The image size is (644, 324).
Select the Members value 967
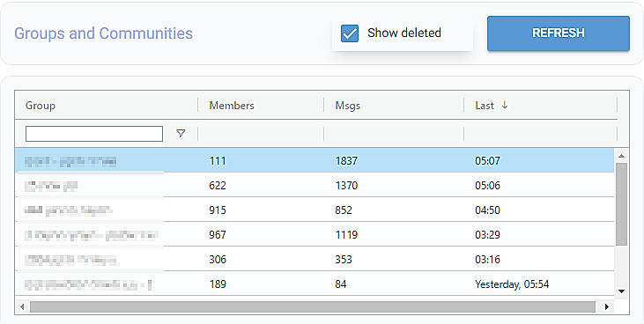click(218, 234)
